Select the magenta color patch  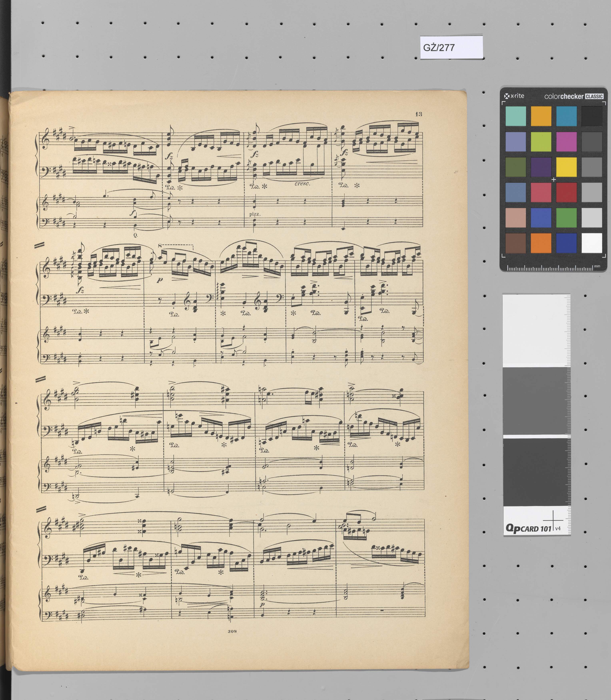click(566, 142)
